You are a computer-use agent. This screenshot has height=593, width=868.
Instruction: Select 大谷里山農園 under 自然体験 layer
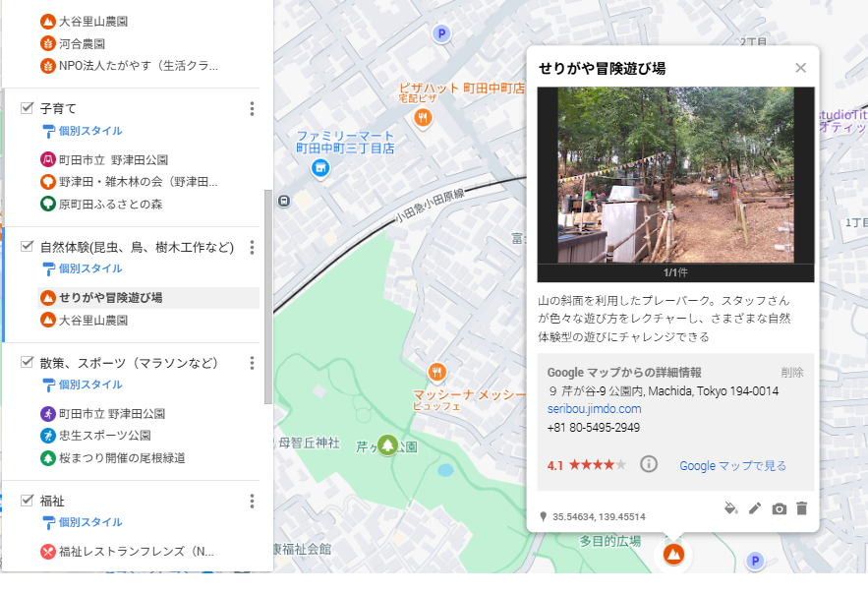(x=93, y=321)
